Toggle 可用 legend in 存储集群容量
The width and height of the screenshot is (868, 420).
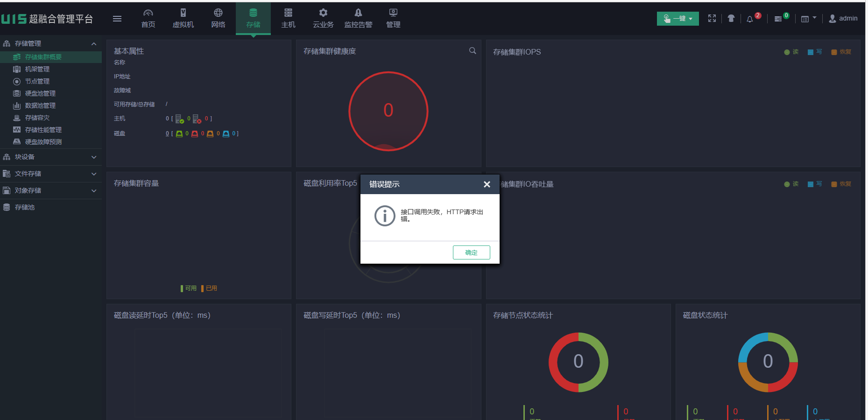pyautogui.click(x=189, y=288)
